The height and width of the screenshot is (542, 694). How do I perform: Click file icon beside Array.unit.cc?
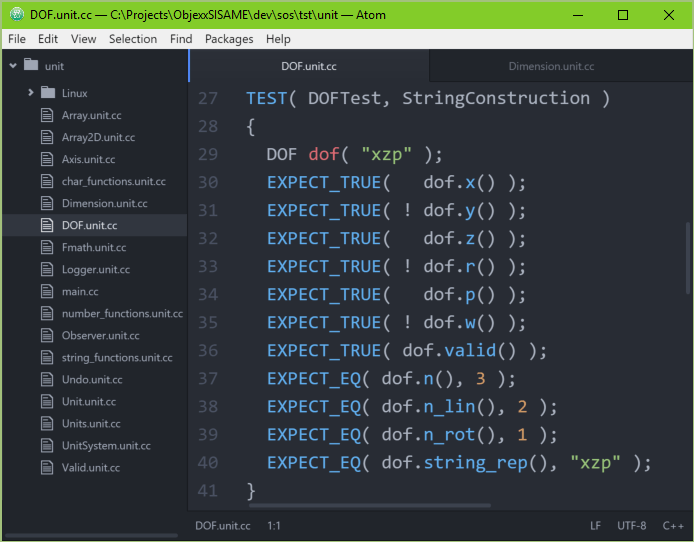(x=47, y=115)
